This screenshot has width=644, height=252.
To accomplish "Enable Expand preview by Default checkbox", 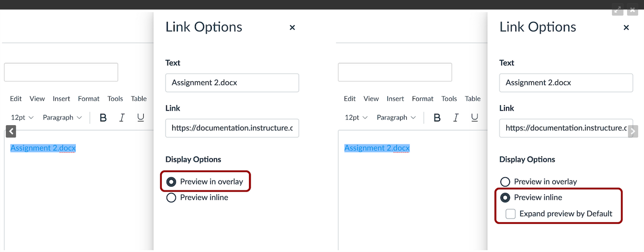I will 511,214.
